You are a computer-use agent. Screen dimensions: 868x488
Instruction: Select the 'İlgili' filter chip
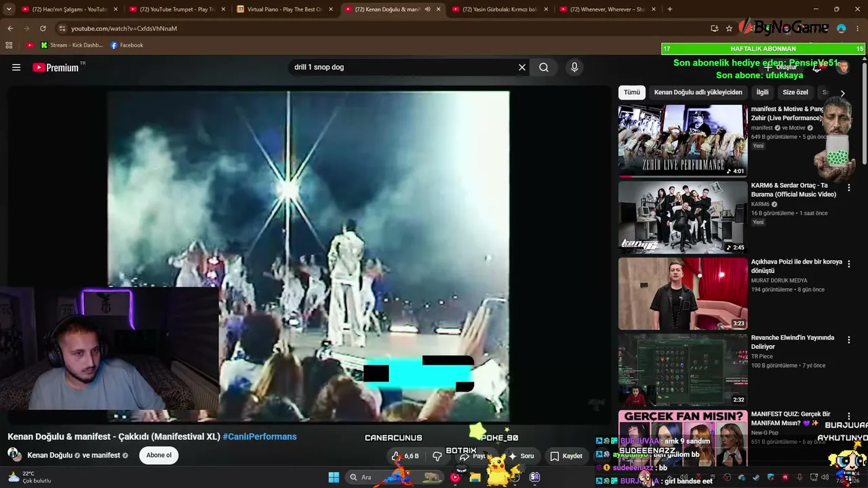[763, 92]
